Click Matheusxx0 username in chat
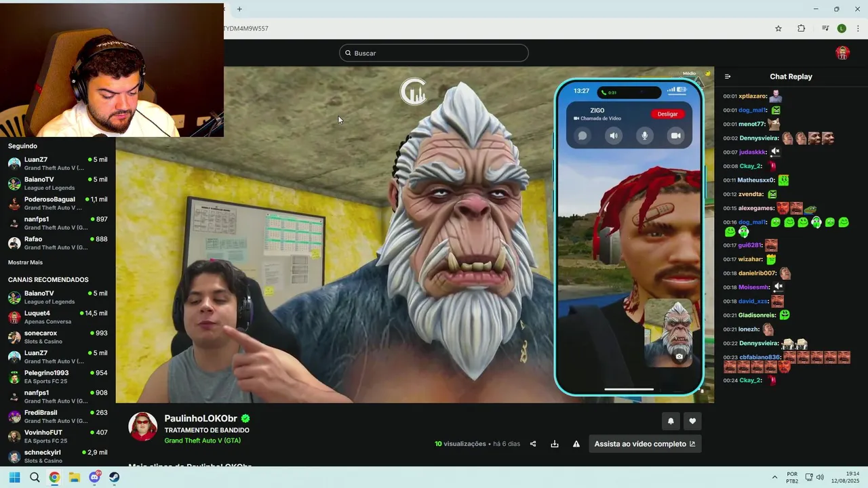Screen dimensions: 868x488 [x=755, y=180]
